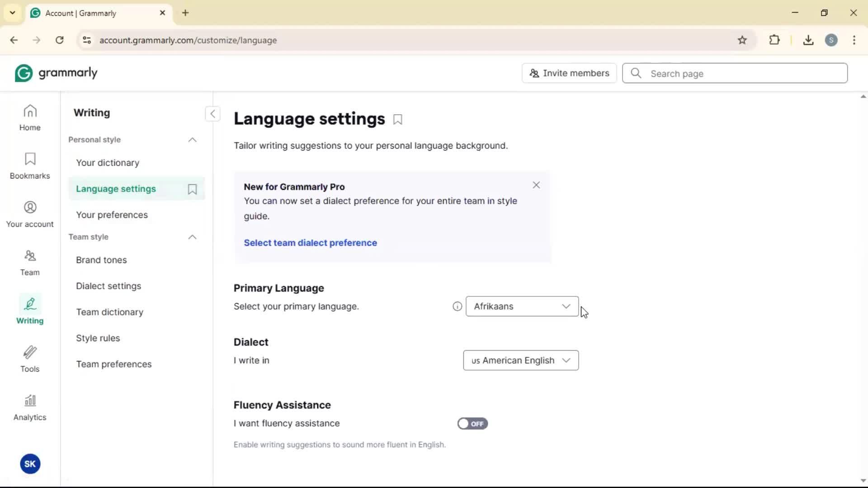
Task: Open the Analytics sidebar icon
Action: pos(30,408)
